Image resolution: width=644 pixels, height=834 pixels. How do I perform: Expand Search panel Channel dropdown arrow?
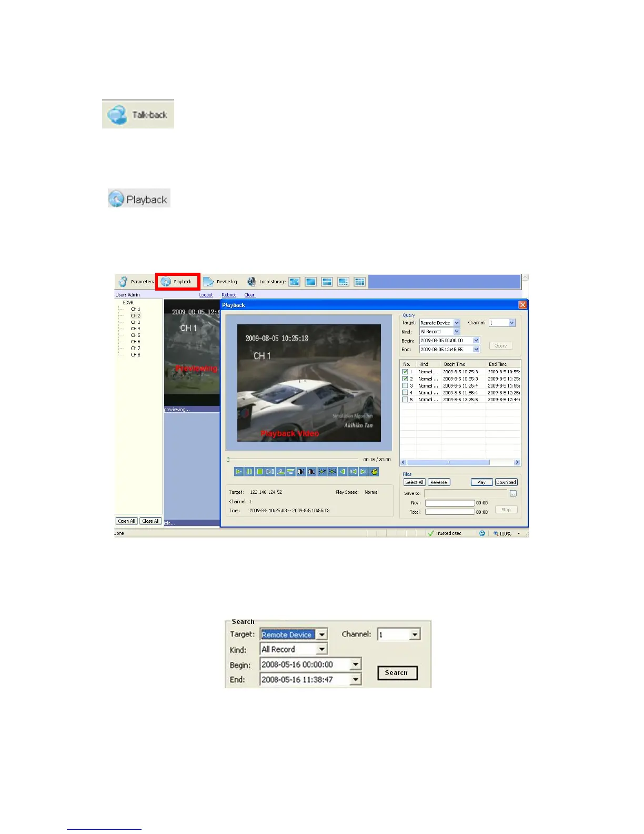coord(415,634)
